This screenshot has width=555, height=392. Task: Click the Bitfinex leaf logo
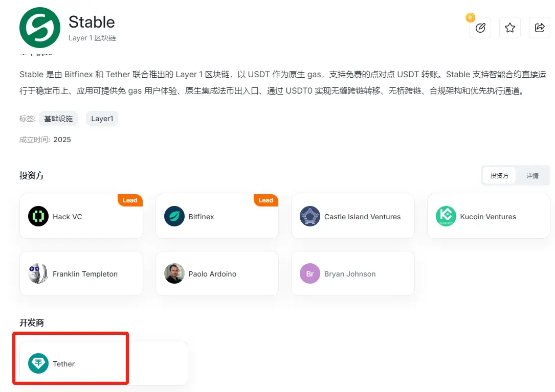point(174,216)
